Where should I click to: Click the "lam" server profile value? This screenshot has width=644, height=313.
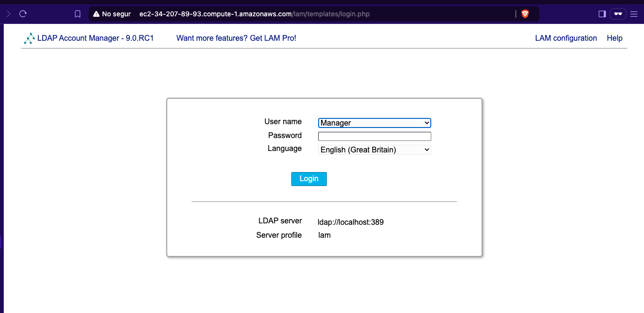[324, 235]
